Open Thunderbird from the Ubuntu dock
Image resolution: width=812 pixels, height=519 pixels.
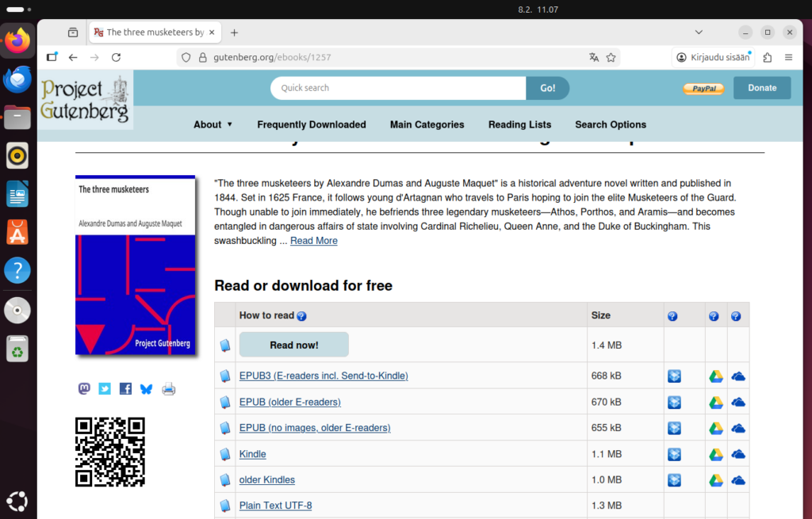click(x=17, y=79)
